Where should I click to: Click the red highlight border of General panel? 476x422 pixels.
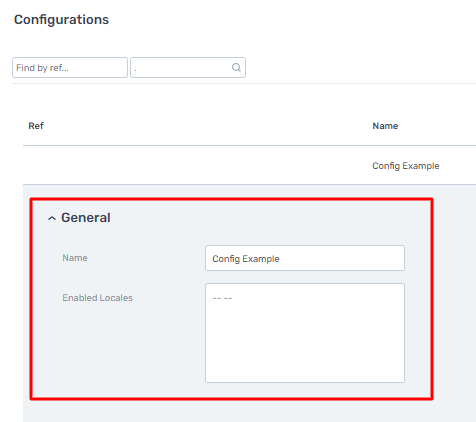coord(231,199)
